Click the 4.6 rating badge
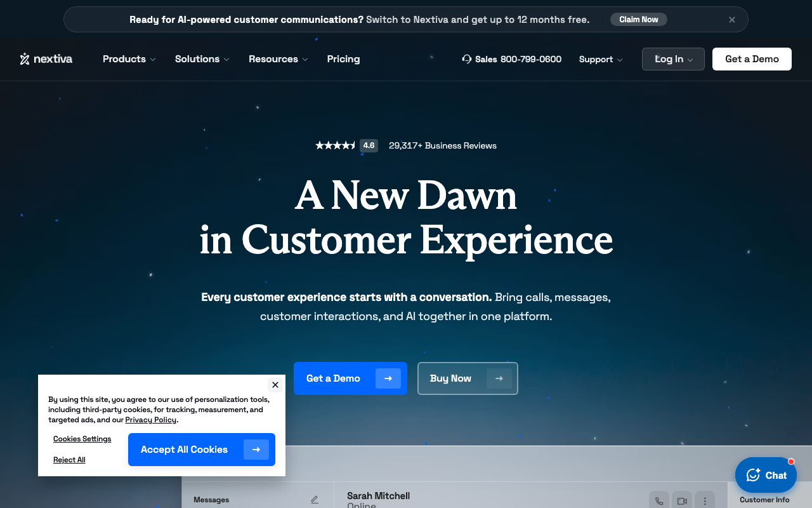Image resolution: width=812 pixels, height=508 pixels. [x=369, y=145]
